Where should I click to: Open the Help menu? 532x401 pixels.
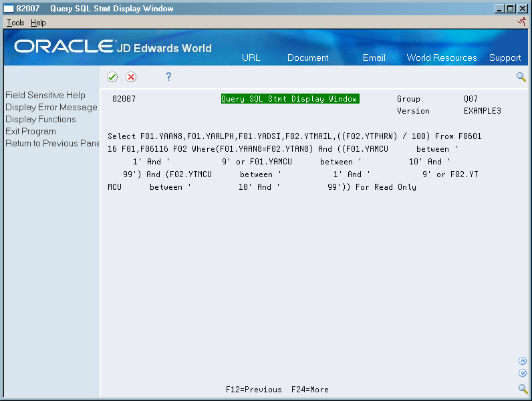pos(38,23)
